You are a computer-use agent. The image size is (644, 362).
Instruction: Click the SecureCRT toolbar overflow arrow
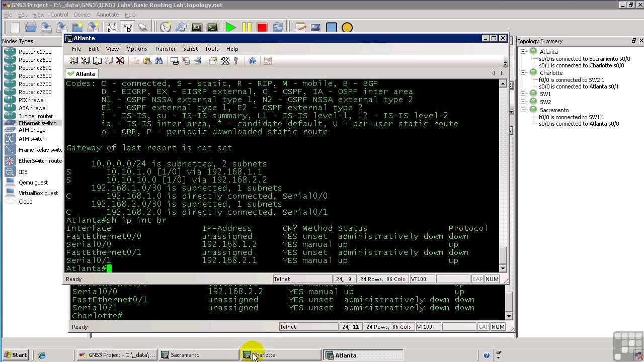pos(505,62)
